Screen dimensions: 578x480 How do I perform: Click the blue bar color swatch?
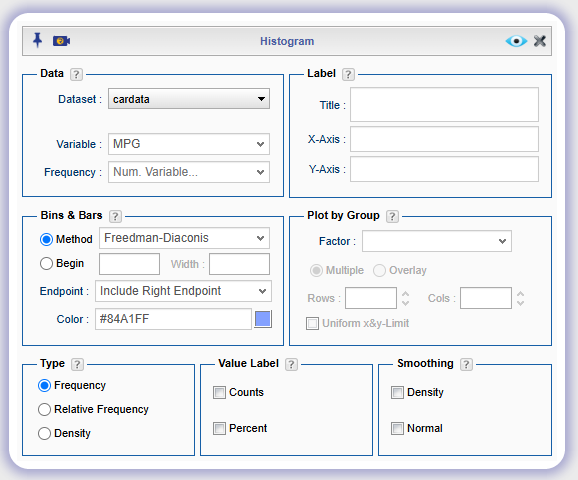point(263,319)
